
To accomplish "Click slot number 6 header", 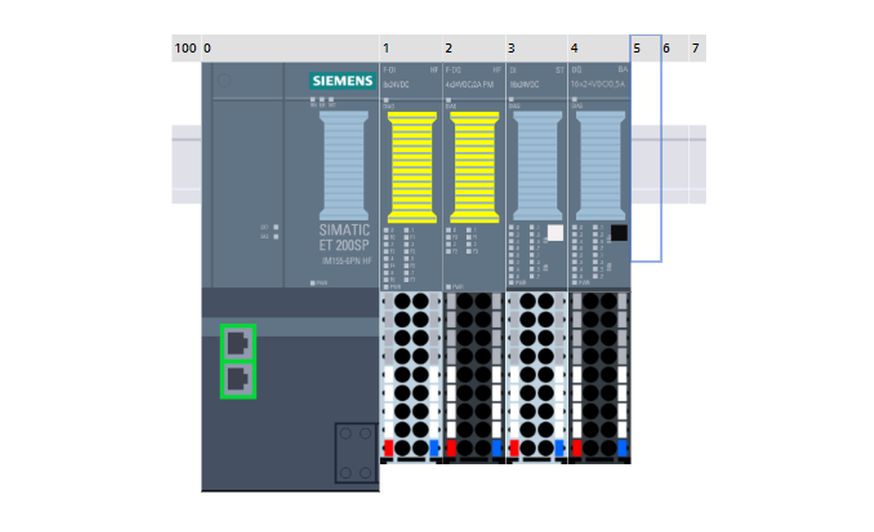I will coord(675,48).
